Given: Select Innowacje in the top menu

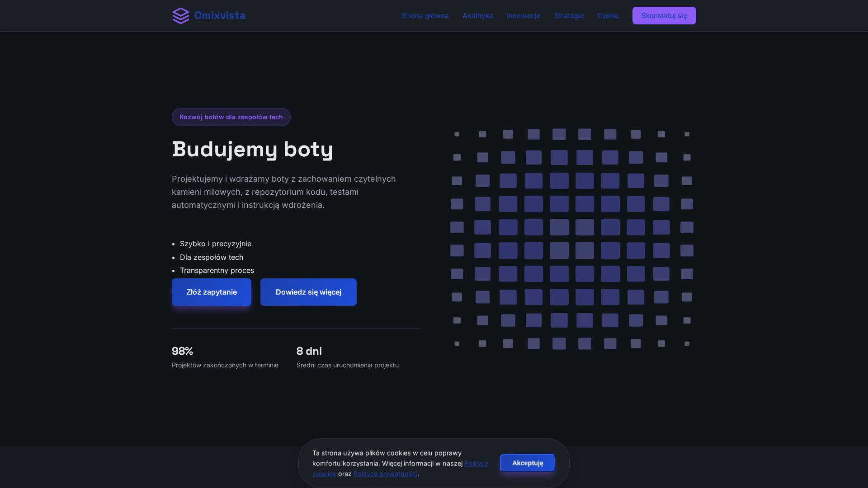Looking at the screenshot, I should point(524,16).
